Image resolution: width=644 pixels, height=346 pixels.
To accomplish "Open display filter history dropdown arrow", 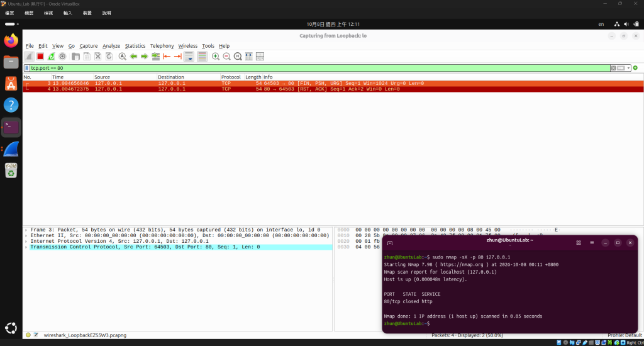I will point(628,68).
